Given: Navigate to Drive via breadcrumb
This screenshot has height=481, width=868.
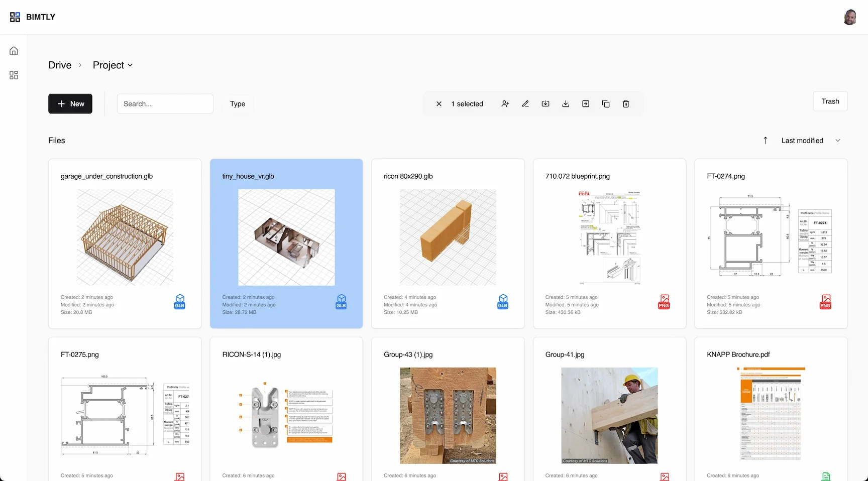Looking at the screenshot, I should (59, 65).
